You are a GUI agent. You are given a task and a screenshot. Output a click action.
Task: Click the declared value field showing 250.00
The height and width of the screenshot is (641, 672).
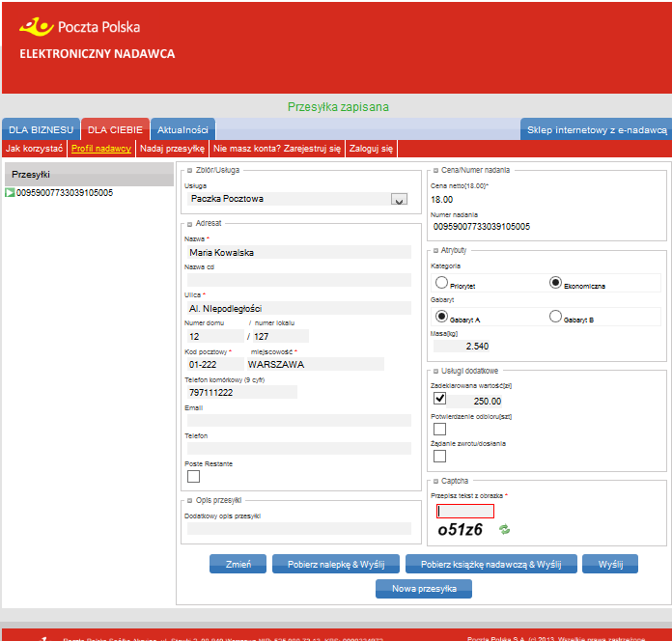[x=475, y=401]
